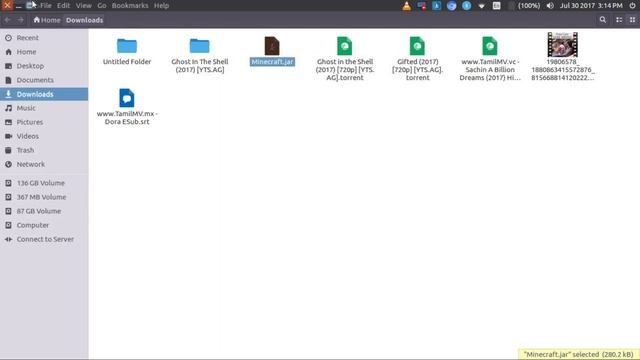Select the Sachin A Billion Dreams torrent

[490, 46]
